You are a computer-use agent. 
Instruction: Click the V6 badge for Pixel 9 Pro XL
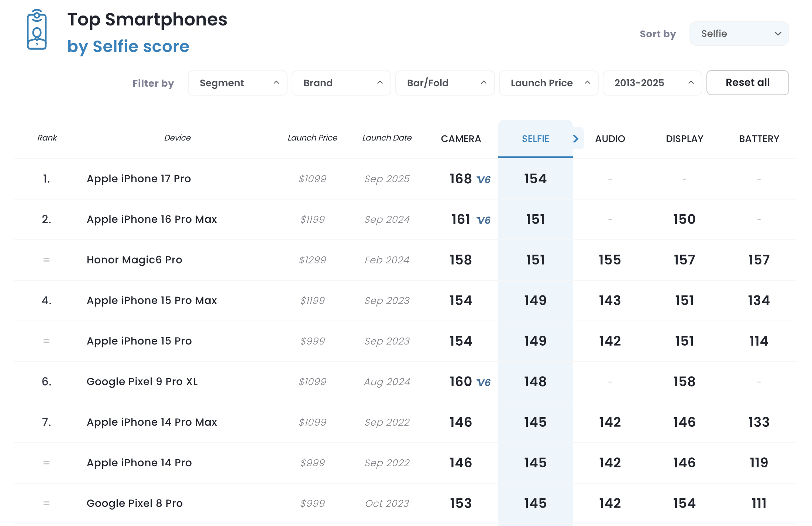point(484,383)
